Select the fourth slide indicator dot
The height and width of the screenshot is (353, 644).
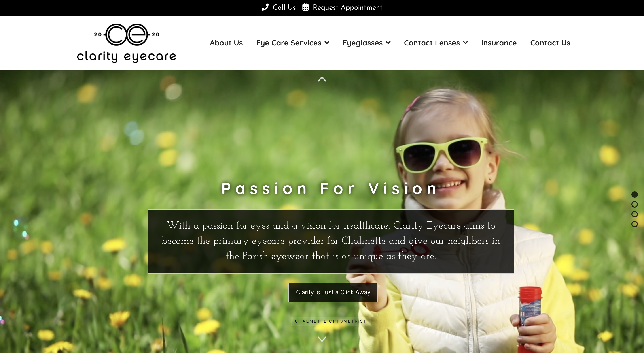tap(635, 224)
